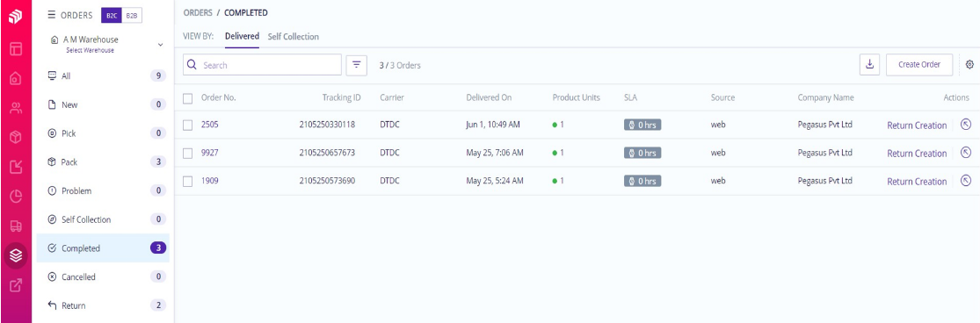This screenshot has width=980, height=323.
Task: Open the Pick orders list
Action: pyautogui.click(x=103, y=133)
